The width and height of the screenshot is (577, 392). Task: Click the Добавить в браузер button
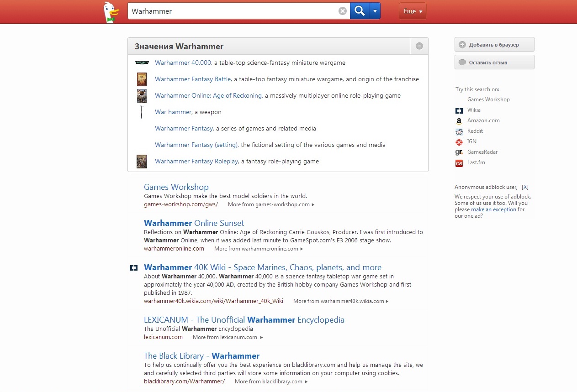point(494,44)
